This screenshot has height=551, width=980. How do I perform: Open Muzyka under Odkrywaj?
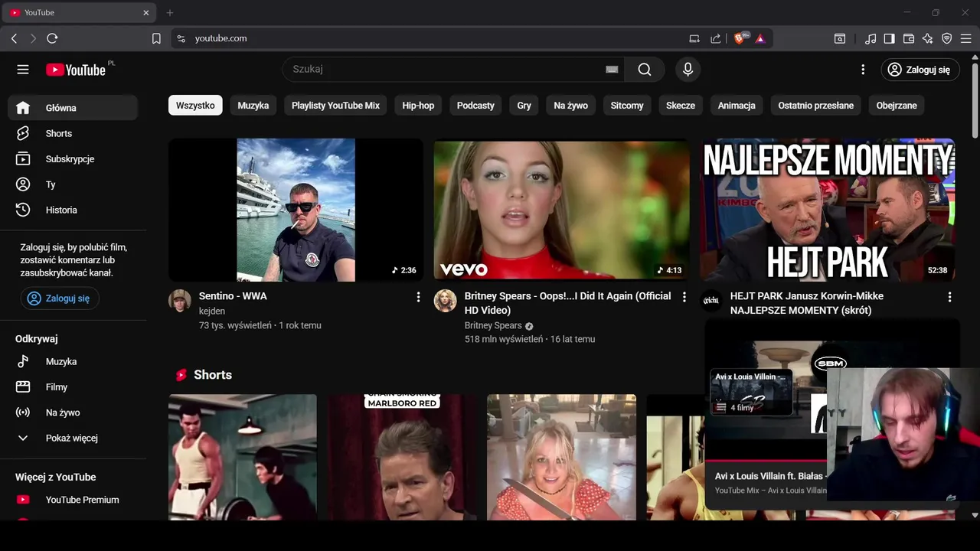pos(73,361)
